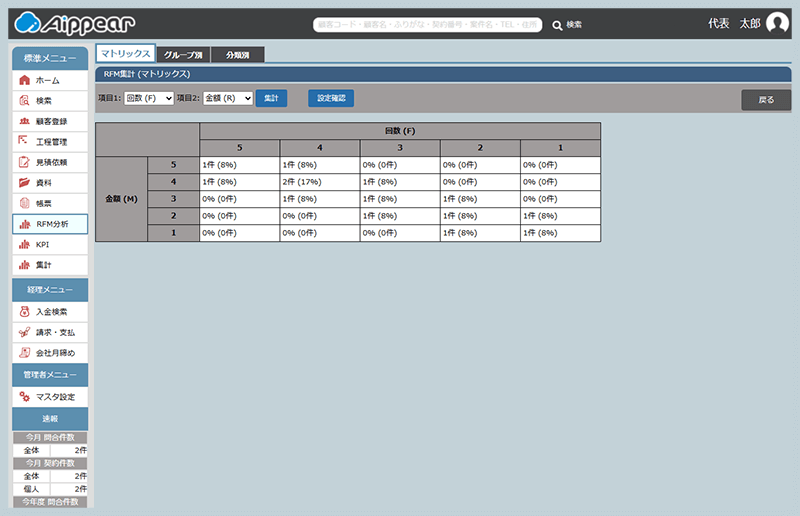Click the マスタ設定 gear icon
Screen dimensions: 800x516
(x=25, y=397)
